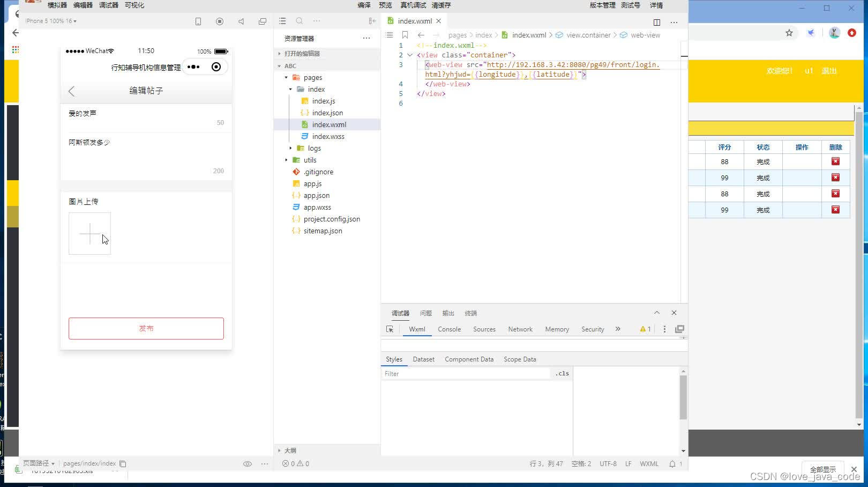
Task: Click the simulator record circle icon
Action: coord(220,21)
